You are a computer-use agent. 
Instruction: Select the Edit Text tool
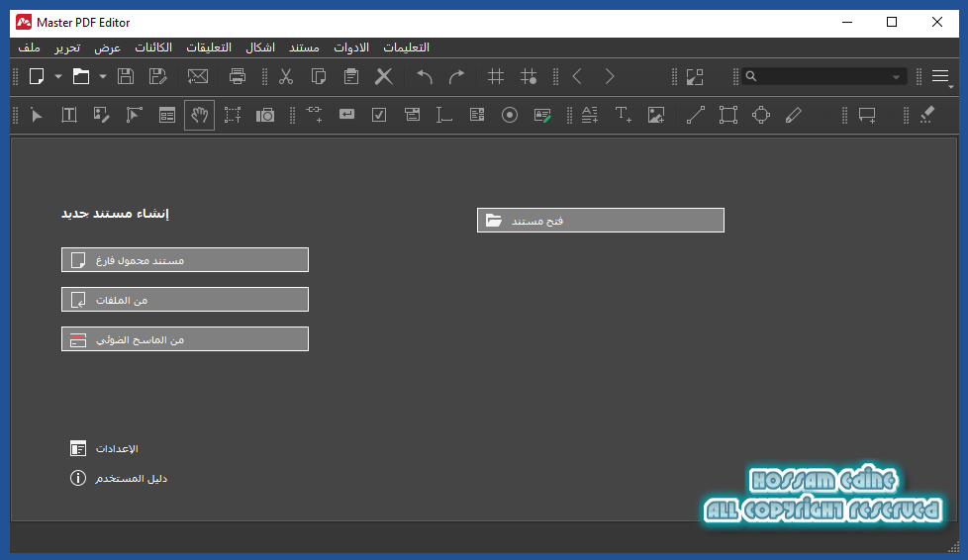(x=69, y=115)
